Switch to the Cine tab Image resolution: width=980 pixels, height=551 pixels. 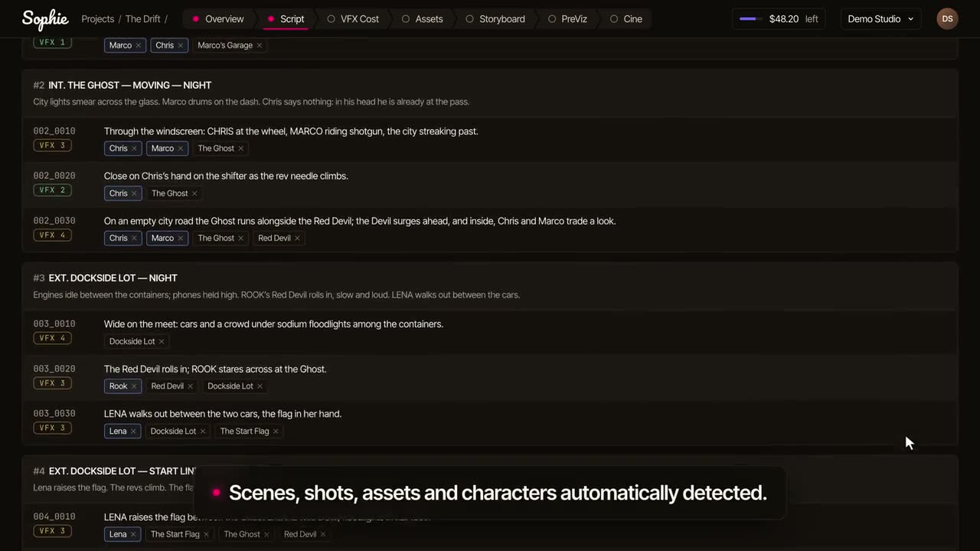[x=626, y=18]
